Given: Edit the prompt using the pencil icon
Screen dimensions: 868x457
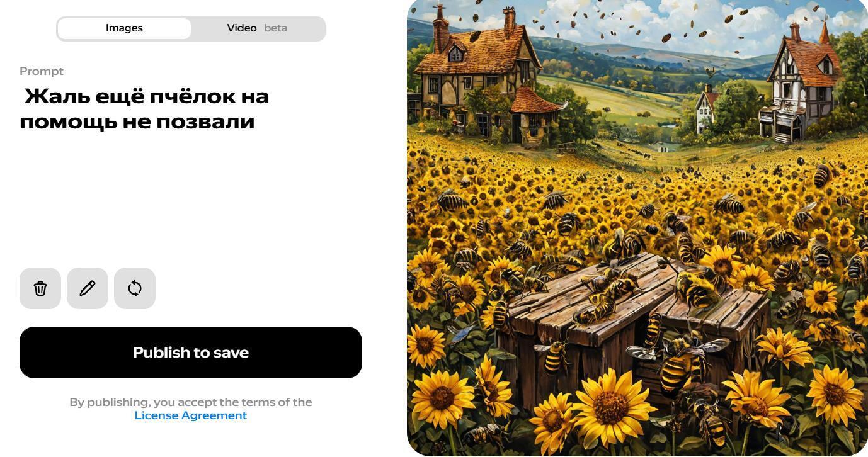Looking at the screenshot, I should pyautogui.click(x=88, y=288).
